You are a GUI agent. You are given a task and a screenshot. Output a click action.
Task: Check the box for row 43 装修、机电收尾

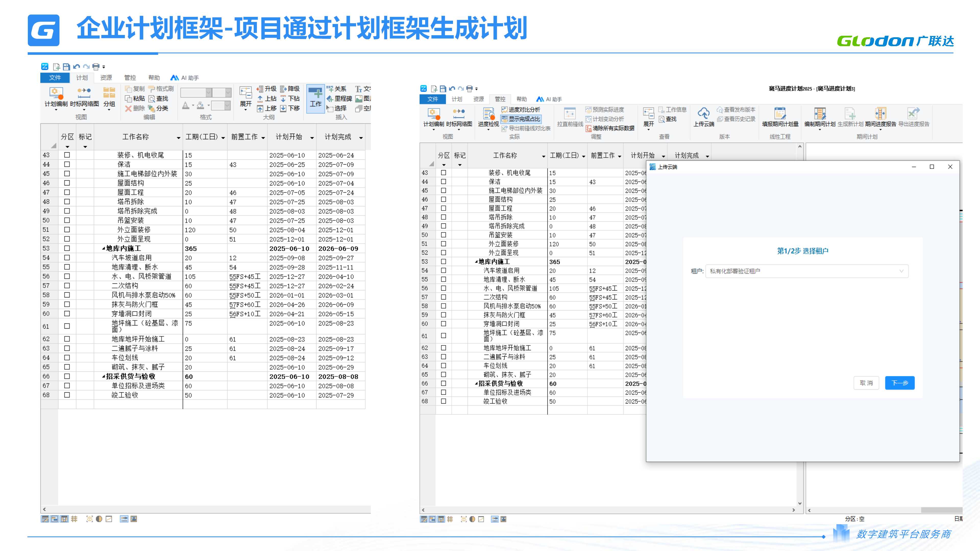click(67, 155)
